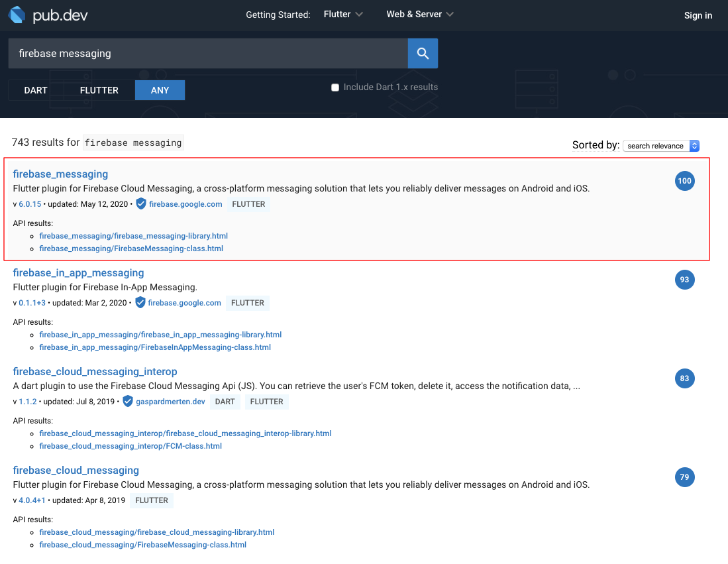Open the Sorted by search relevance dropdown
Screen dimensions: 728x564
tap(660, 146)
